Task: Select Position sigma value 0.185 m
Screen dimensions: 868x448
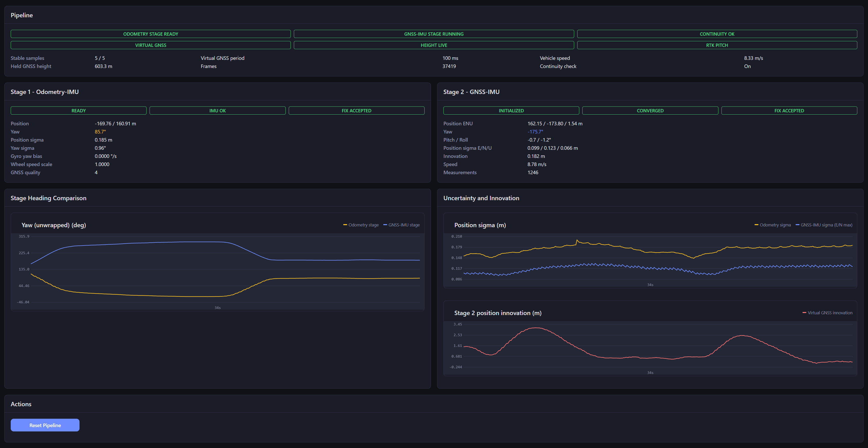Action: 103,140
